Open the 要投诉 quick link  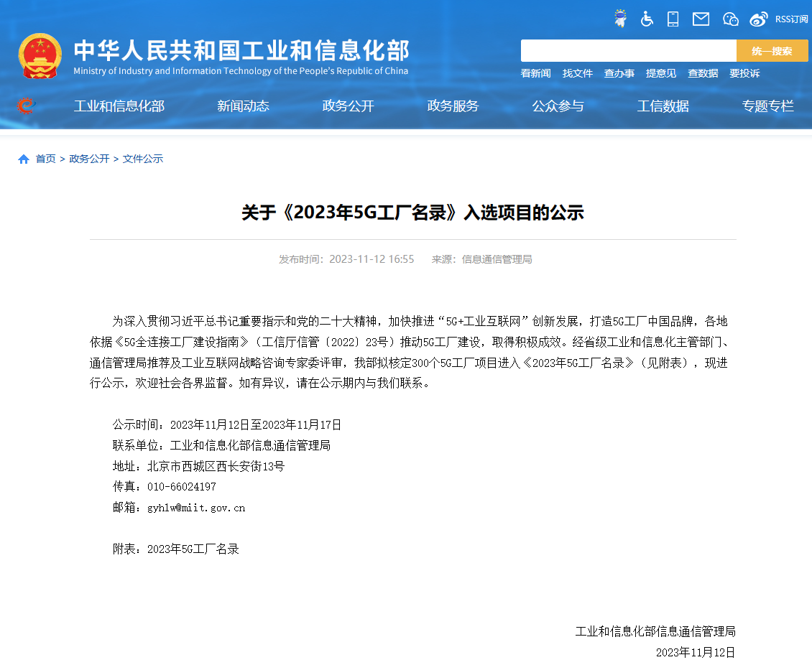pos(744,73)
